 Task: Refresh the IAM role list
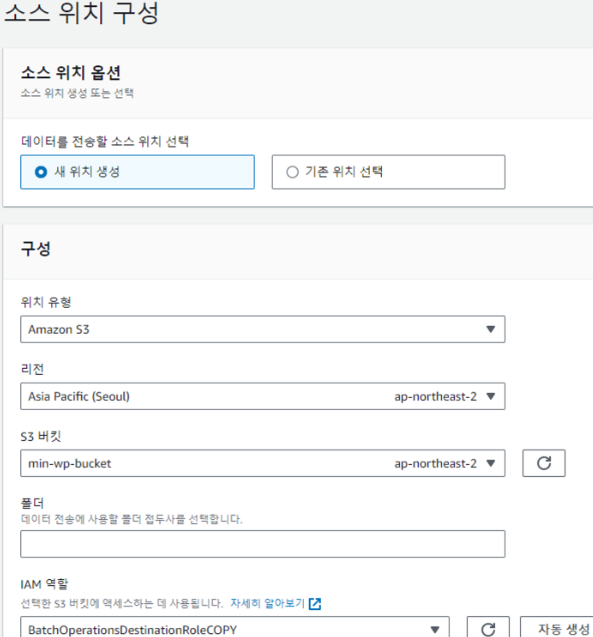click(x=488, y=628)
